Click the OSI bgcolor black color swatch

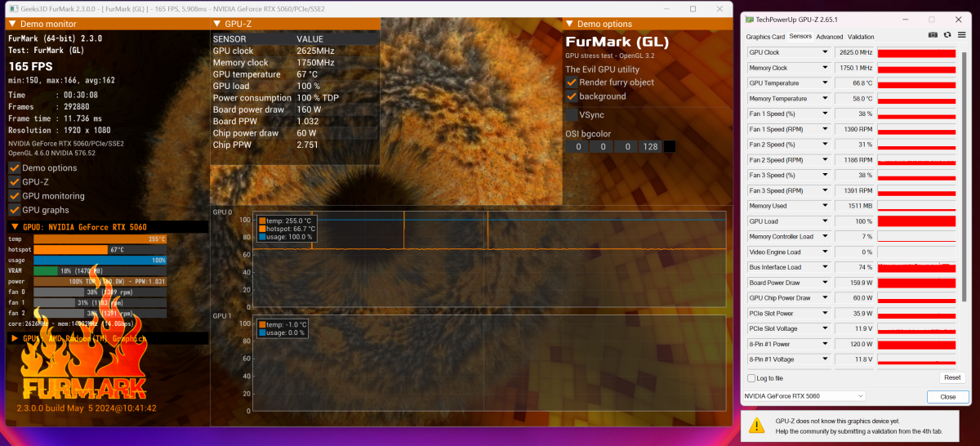[670, 147]
